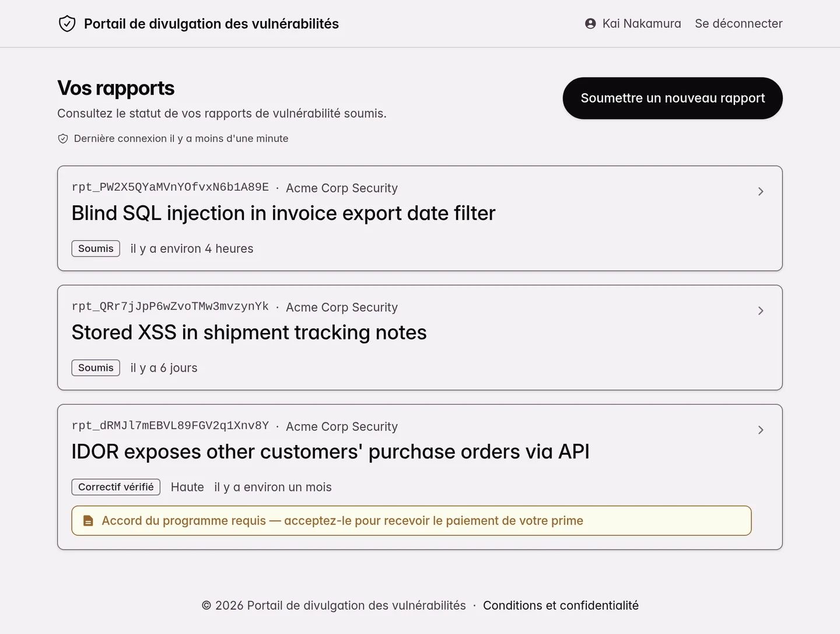Viewport: 840px width, 634px height.
Task: Click the shield logo icon in header
Action: 67,24
